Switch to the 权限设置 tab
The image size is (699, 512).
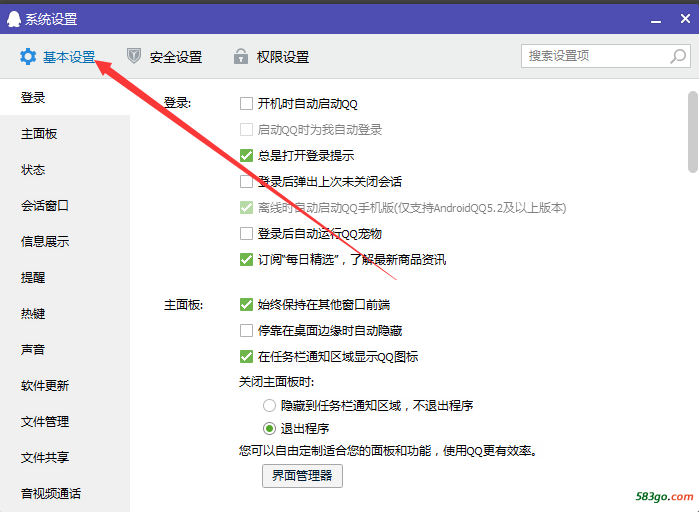271,57
